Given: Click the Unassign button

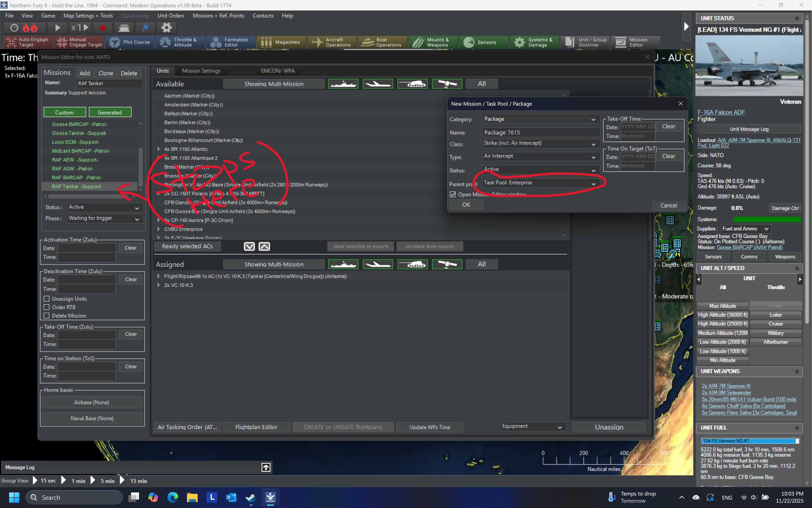Looking at the screenshot, I should click(609, 427).
